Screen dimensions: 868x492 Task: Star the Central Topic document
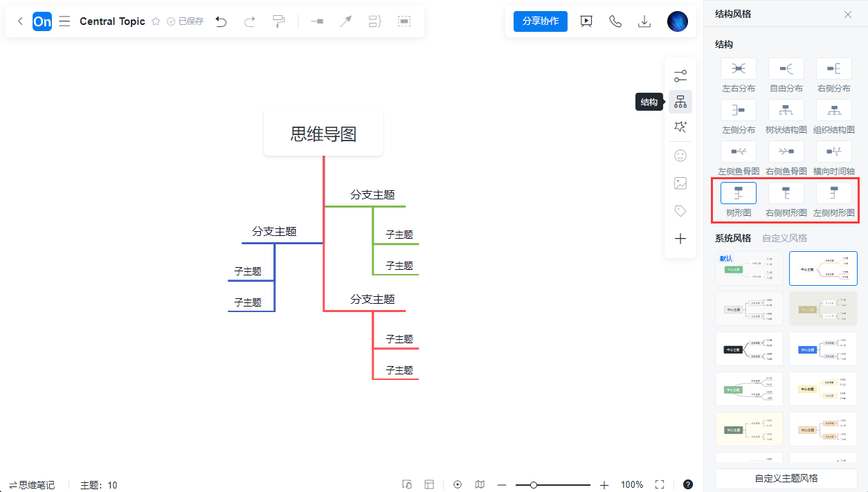[x=156, y=21]
